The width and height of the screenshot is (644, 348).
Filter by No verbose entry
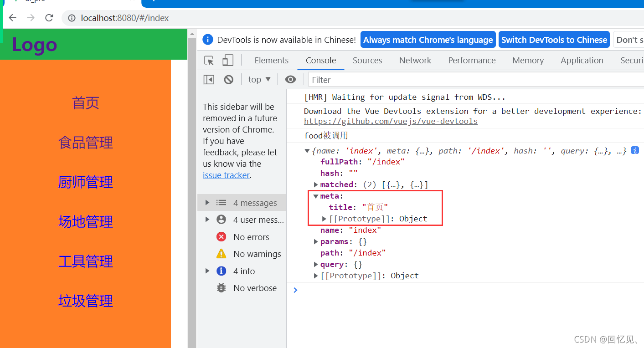(x=242, y=288)
